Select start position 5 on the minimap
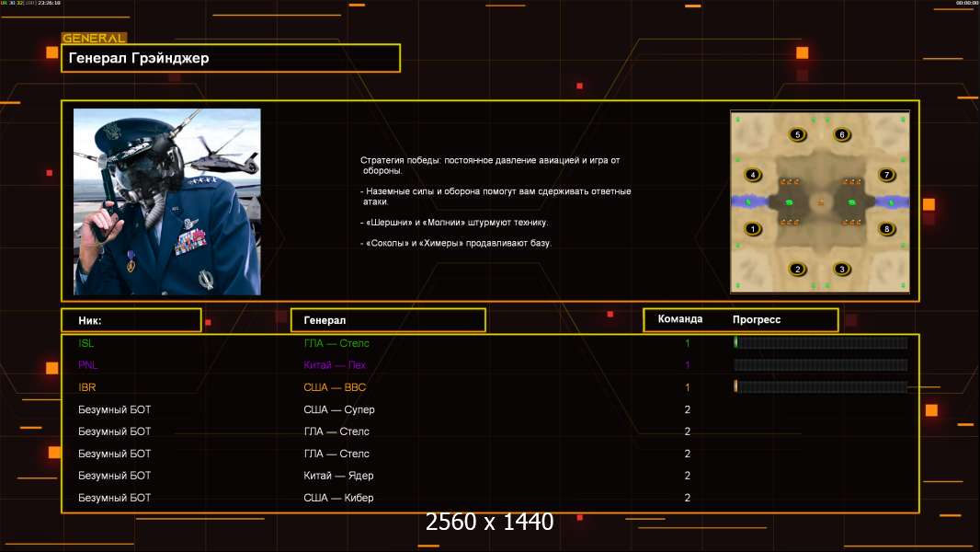This screenshot has width=980, height=552. pyautogui.click(x=797, y=135)
